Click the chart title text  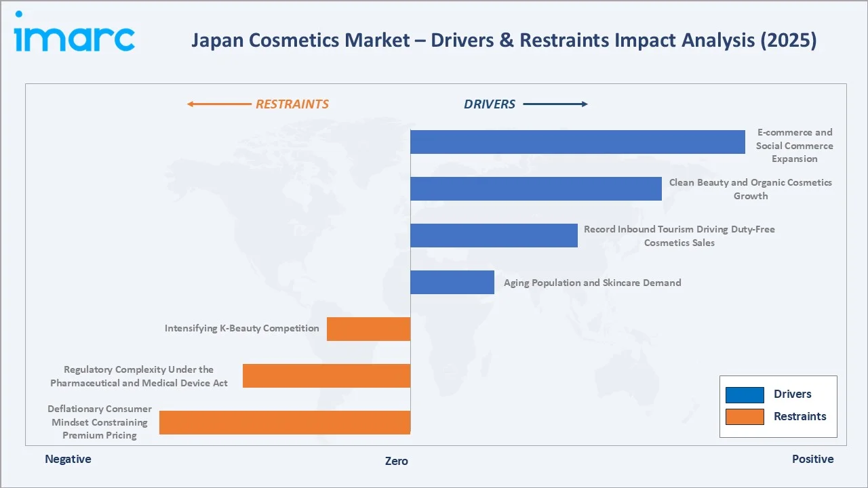[504, 41]
